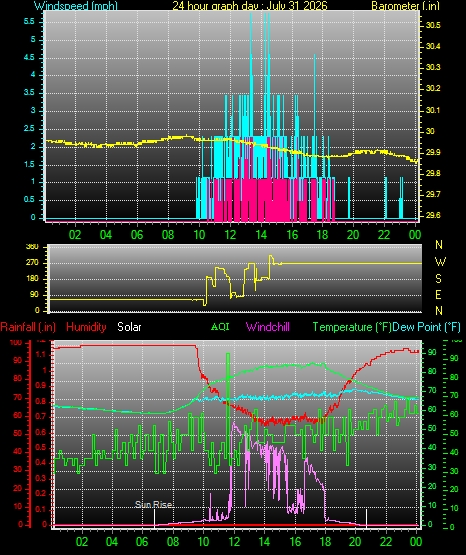Click the 2.5 value on the windspeed axis
This screenshot has width=466, height=555.
(29, 128)
